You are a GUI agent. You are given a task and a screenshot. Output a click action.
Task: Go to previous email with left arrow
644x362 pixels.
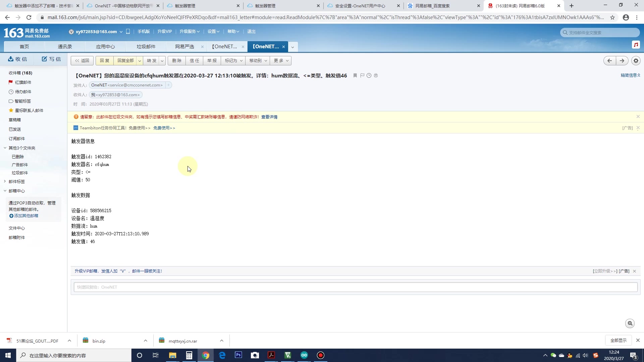[609, 61]
